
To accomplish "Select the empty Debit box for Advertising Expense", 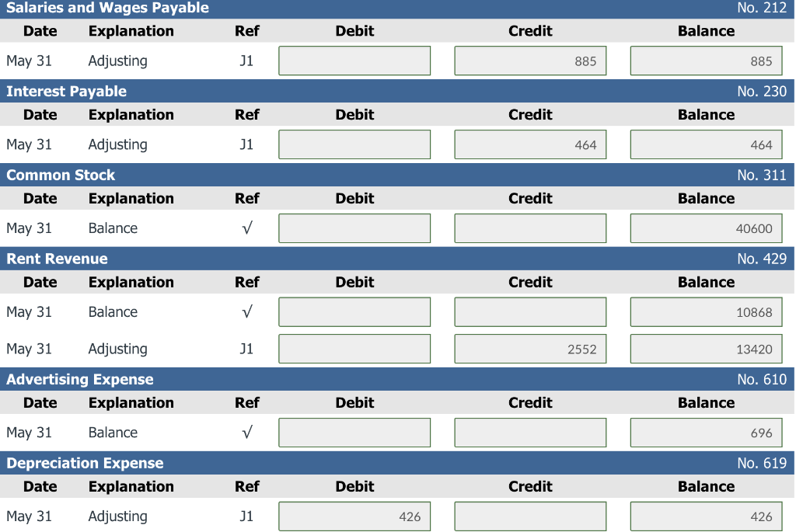I will [354, 432].
